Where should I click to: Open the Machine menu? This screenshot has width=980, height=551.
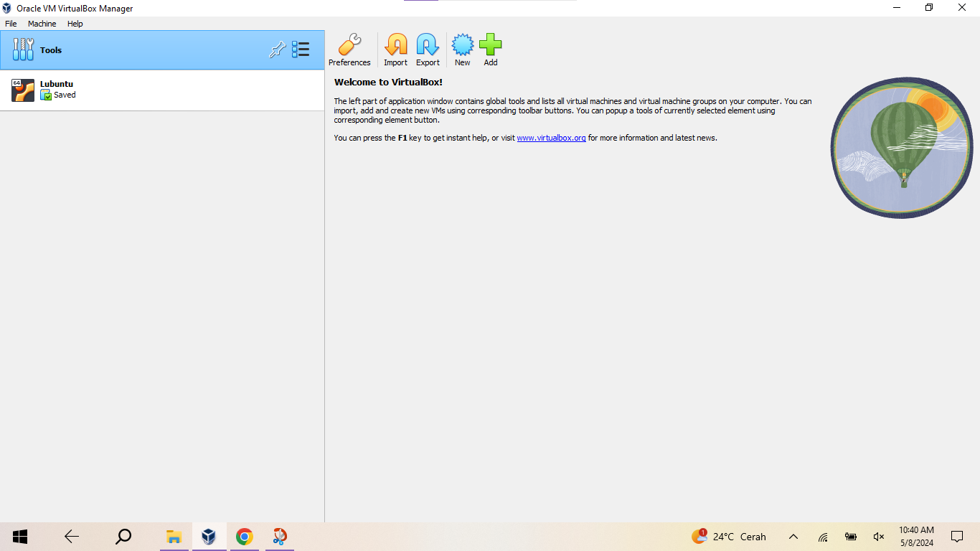click(x=42, y=24)
